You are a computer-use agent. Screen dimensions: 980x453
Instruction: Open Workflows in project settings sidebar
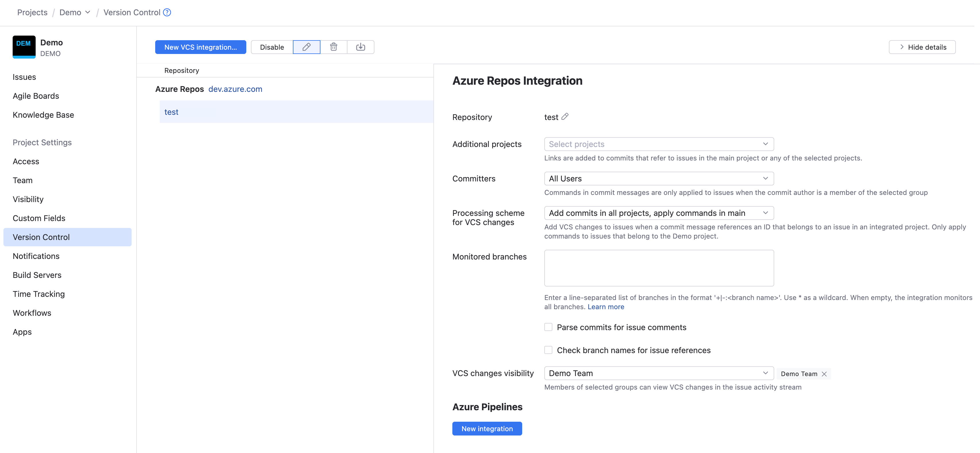(32, 313)
